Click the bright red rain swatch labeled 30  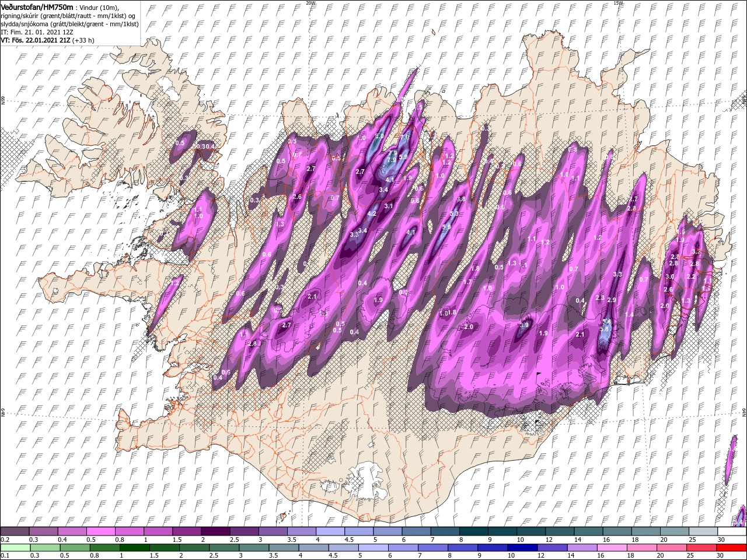click(731, 548)
